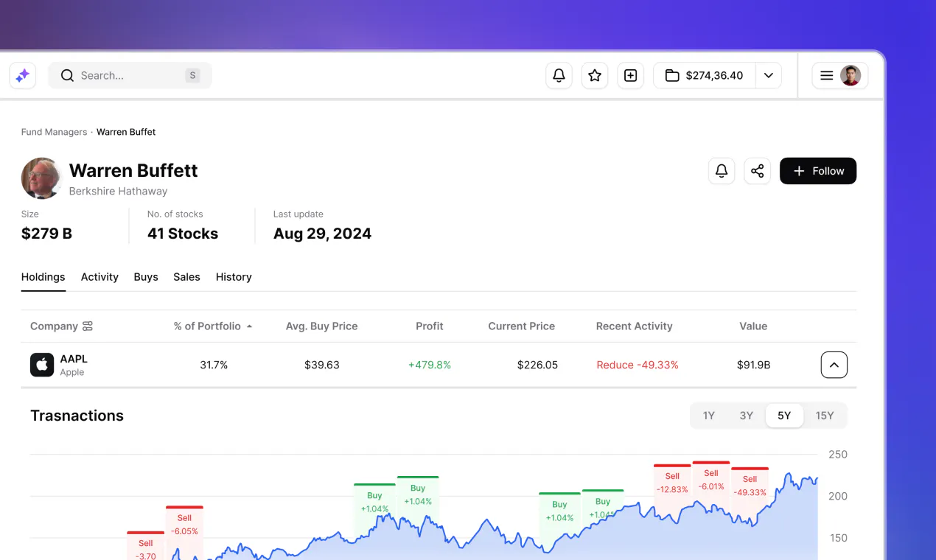Click the Apple logo icon in AAPL row
936x560 pixels.
pos(42,365)
